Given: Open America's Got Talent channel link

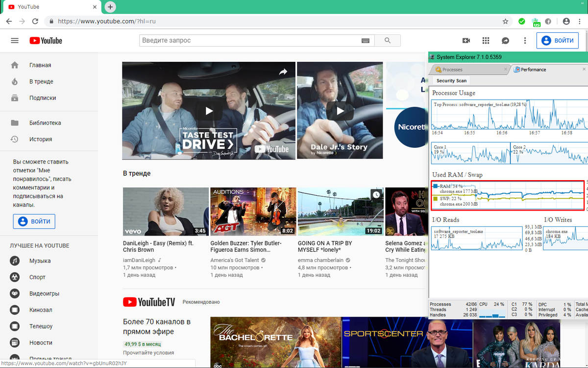Looking at the screenshot, I should [235, 260].
